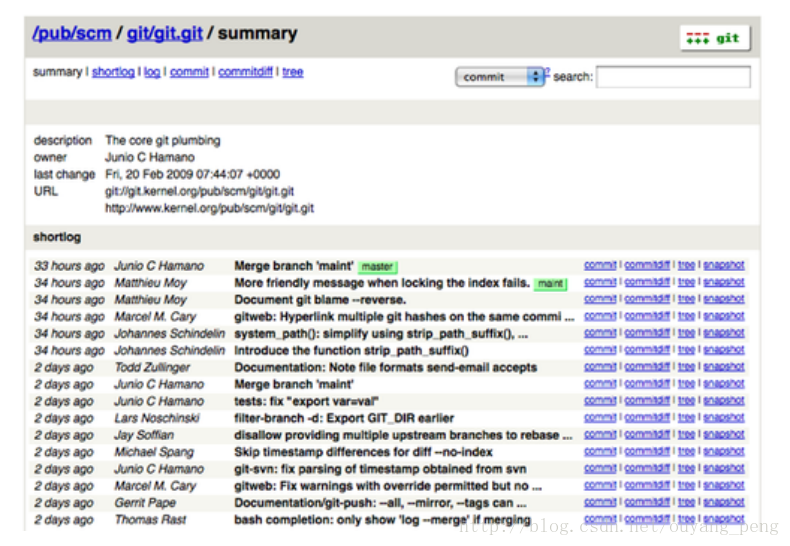
Task: Open the log navigation link
Action: (x=152, y=72)
